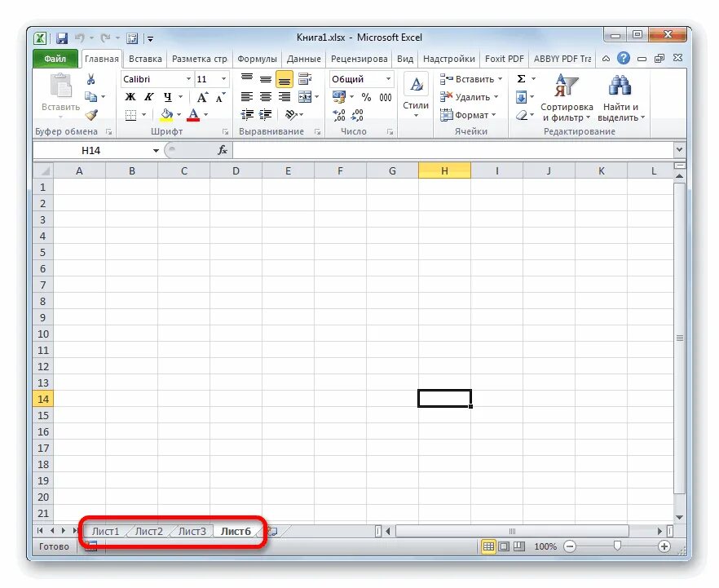
Task: Click the decrease indent icon
Action: pyautogui.click(x=247, y=114)
